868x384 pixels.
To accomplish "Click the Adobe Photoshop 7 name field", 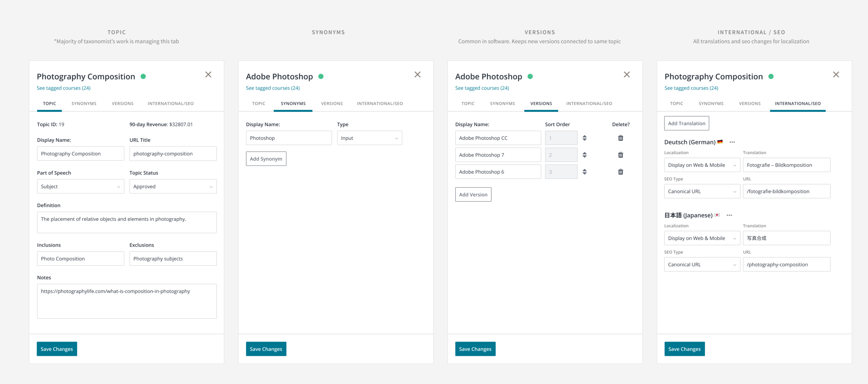I will click(498, 155).
